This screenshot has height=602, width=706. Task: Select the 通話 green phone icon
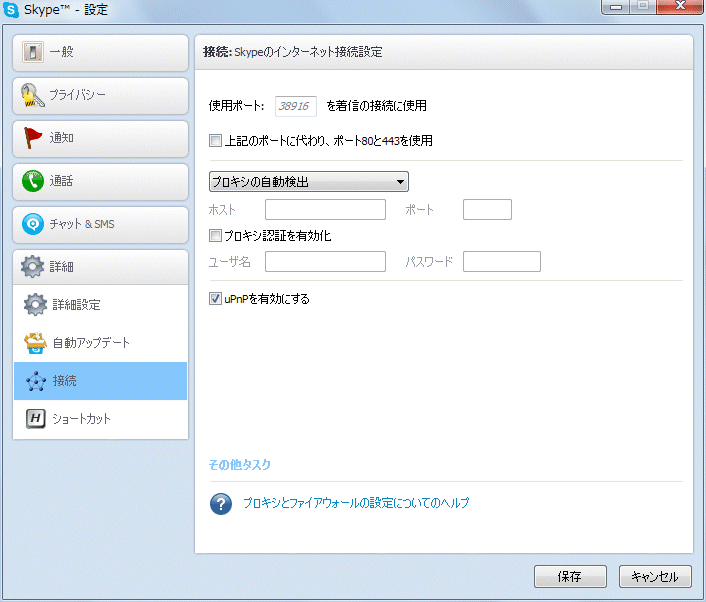click(33, 181)
